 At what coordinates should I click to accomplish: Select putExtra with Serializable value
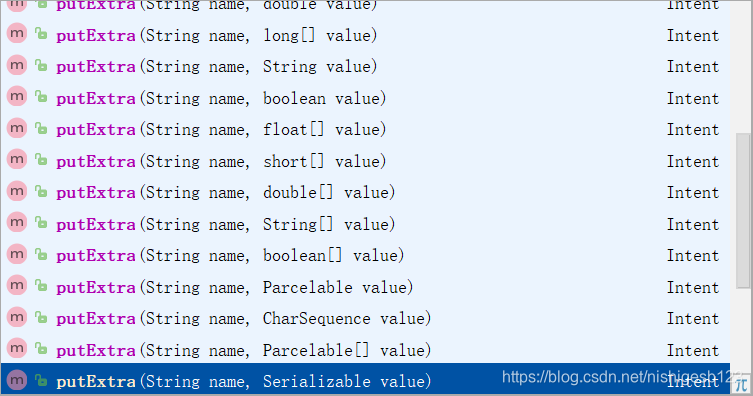365,379
